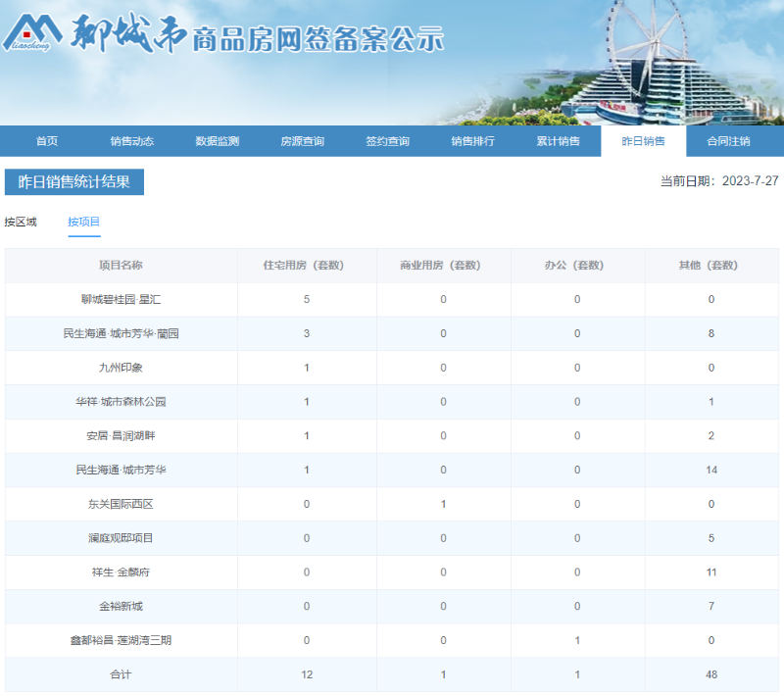Click the 48 total in the 合计 row

tap(710, 673)
